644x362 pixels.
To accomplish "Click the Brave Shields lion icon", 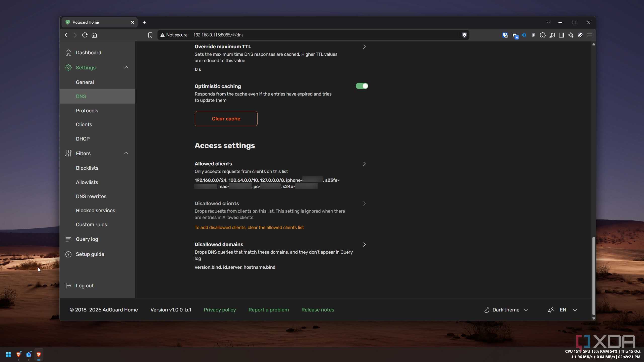I will (464, 35).
